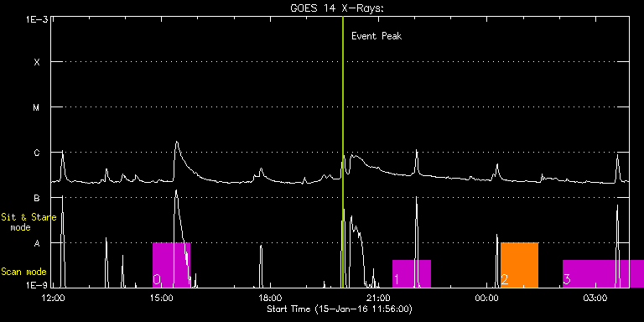The height and width of the screenshot is (322, 644).
Task: Click the 1E-3 y-axis label
Action: point(37,19)
